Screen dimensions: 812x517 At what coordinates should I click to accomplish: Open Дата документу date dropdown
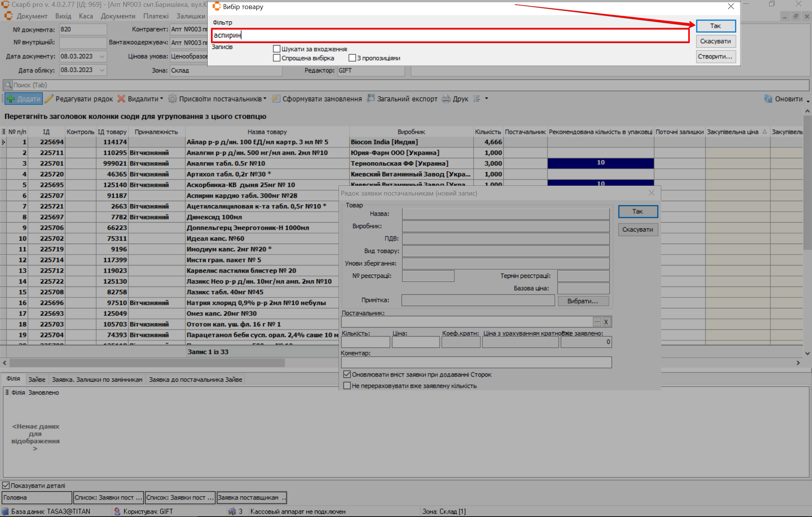(102, 56)
